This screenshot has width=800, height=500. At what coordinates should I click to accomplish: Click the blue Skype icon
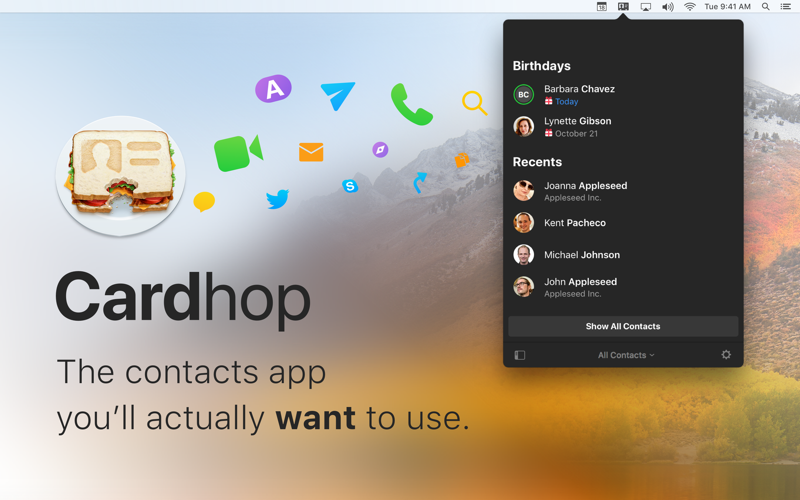[x=350, y=186]
